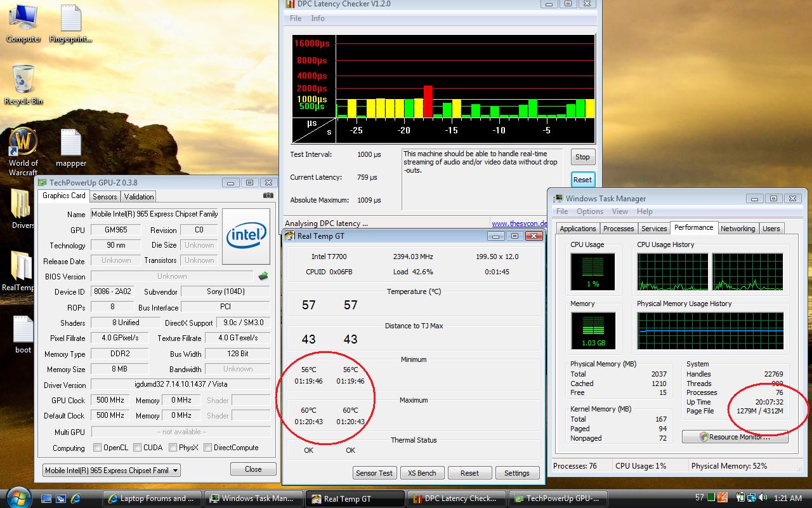Click the Resource Monitor button

pos(735,437)
